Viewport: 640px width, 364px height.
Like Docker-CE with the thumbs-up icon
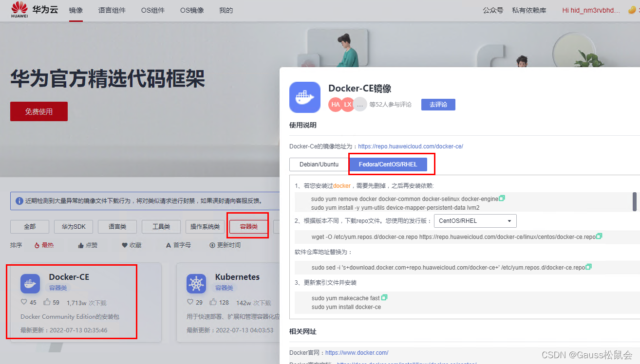(x=47, y=302)
